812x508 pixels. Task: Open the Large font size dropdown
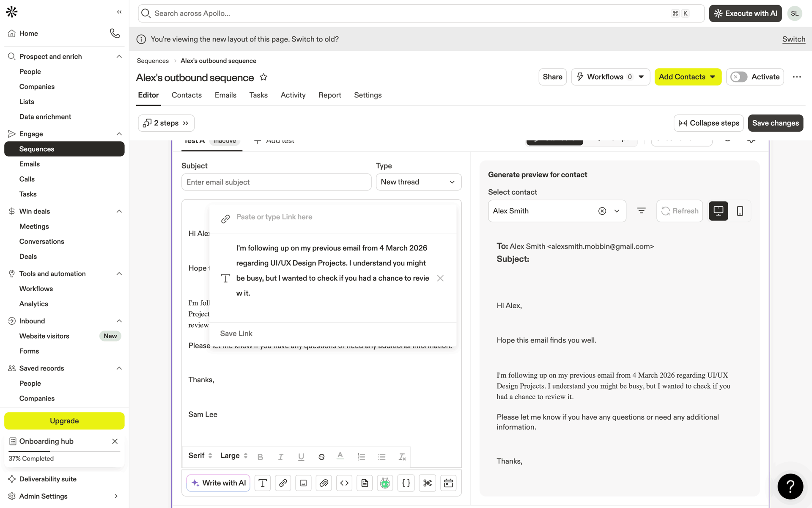point(234,456)
